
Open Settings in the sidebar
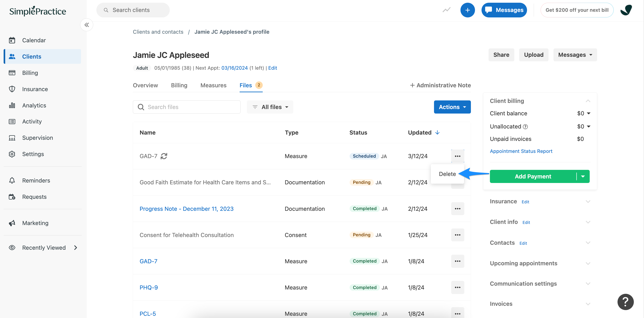point(33,154)
